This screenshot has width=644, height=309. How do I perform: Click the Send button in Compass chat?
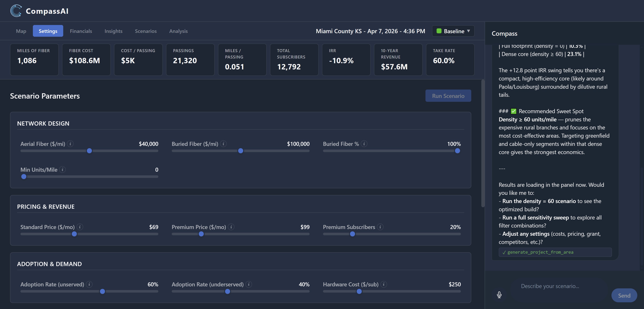point(624,295)
